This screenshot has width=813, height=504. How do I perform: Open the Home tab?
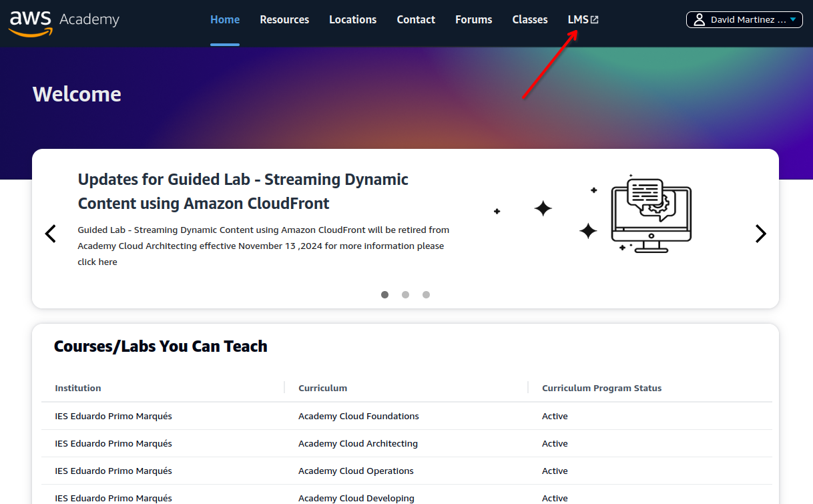[x=225, y=20]
